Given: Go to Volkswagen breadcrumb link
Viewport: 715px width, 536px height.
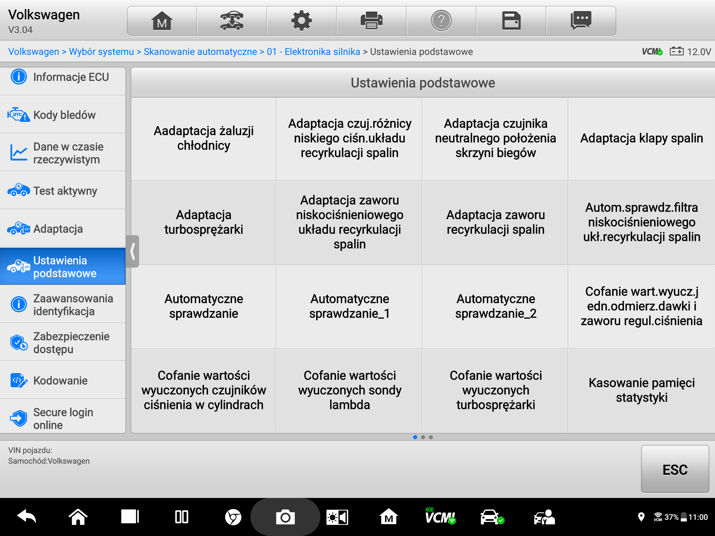Looking at the screenshot, I should [x=33, y=52].
